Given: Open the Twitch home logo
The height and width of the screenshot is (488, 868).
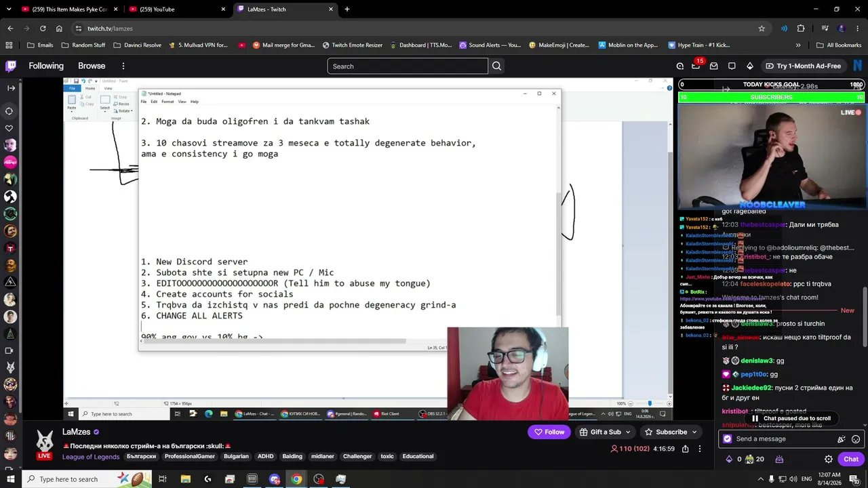Looking at the screenshot, I should 11,66.
